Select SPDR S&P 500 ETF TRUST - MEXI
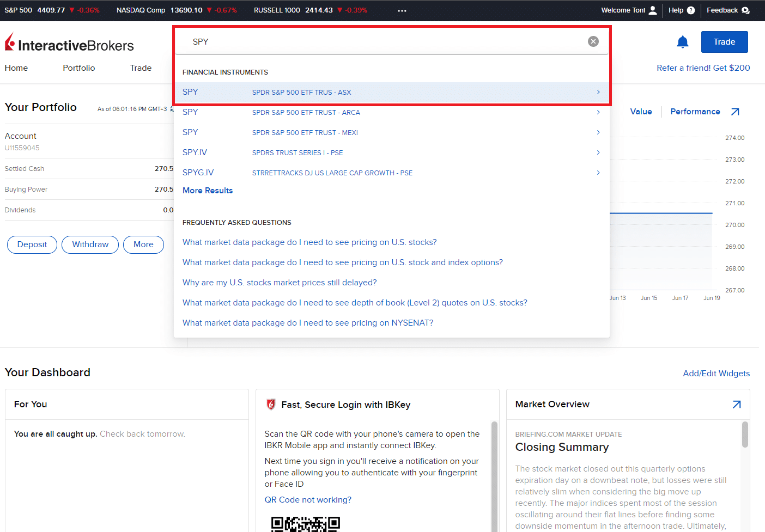 click(305, 133)
